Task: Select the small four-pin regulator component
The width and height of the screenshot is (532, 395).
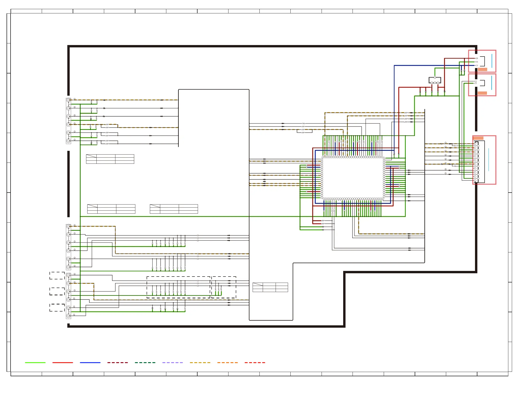Action: (x=435, y=80)
